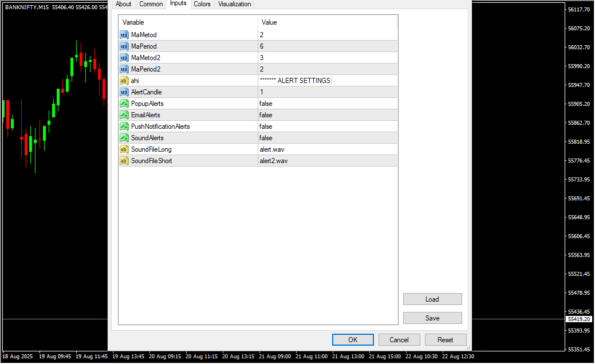Viewport: 595px width, 364px height.
Task: Click the string icon beside SoundFileLong
Action: click(124, 149)
